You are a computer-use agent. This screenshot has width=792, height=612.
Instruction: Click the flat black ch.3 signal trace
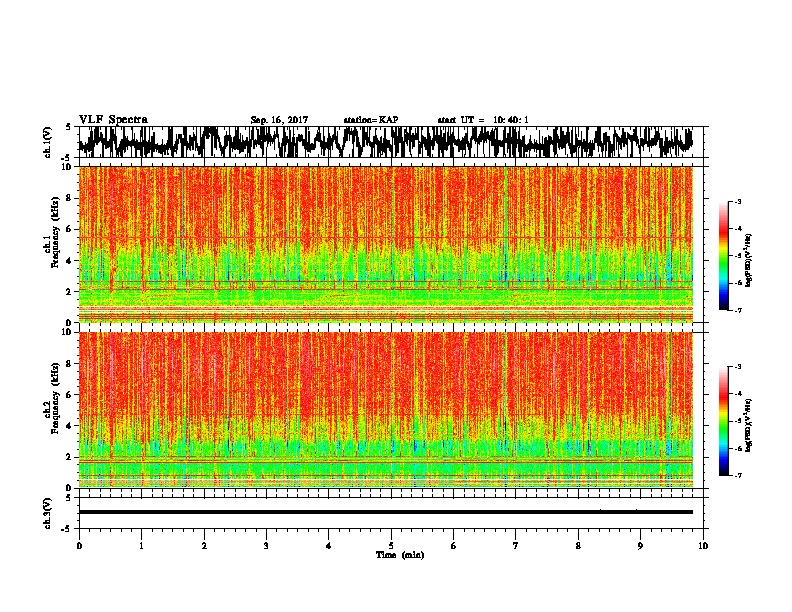385,512
